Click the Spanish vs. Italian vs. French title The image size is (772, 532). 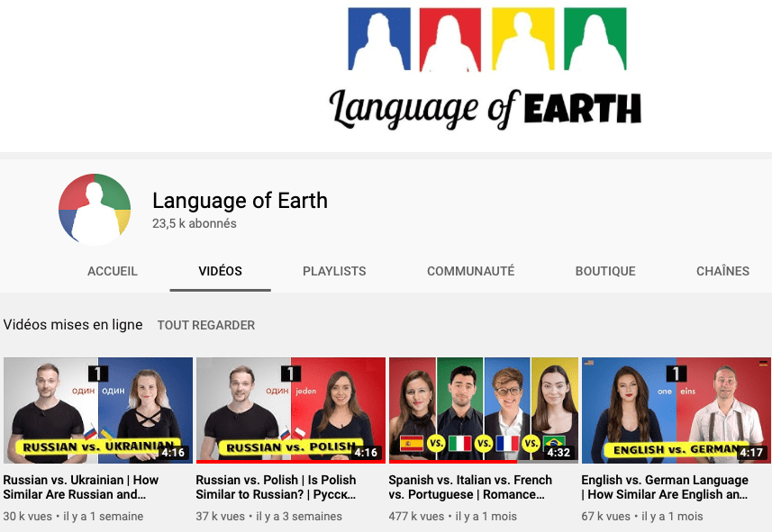477,487
